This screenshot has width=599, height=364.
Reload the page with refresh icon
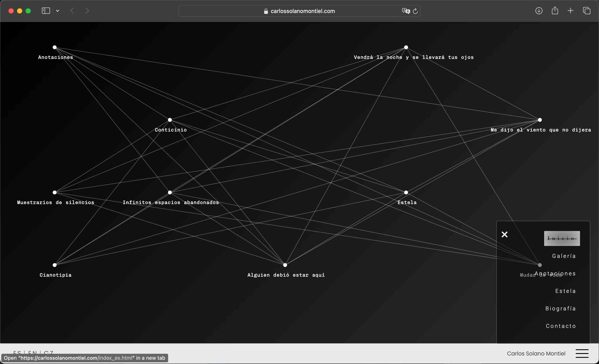click(415, 11)
